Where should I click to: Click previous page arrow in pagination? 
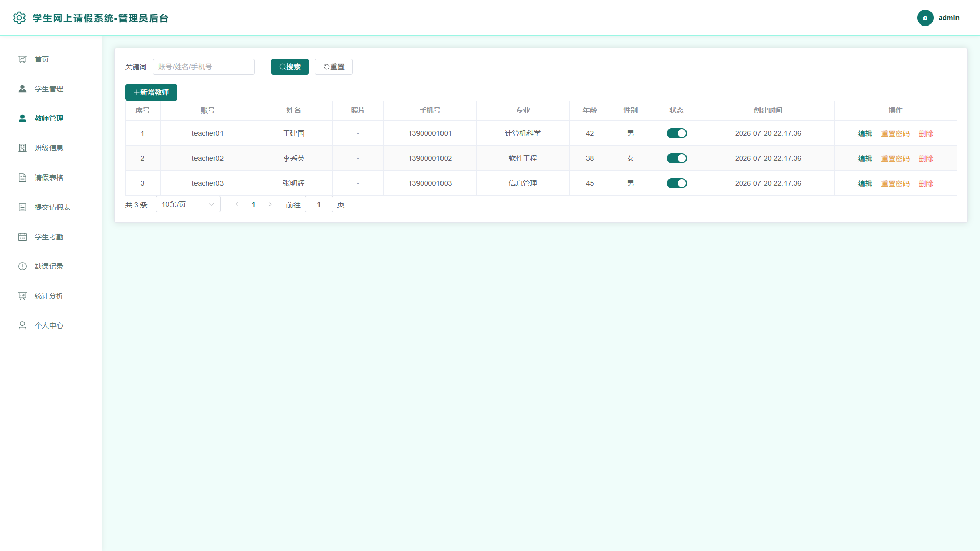coord(237,204)
